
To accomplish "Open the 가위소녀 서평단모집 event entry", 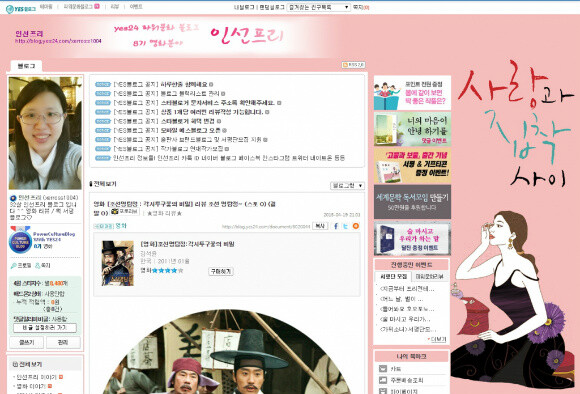I will click(x=408, y=329).
